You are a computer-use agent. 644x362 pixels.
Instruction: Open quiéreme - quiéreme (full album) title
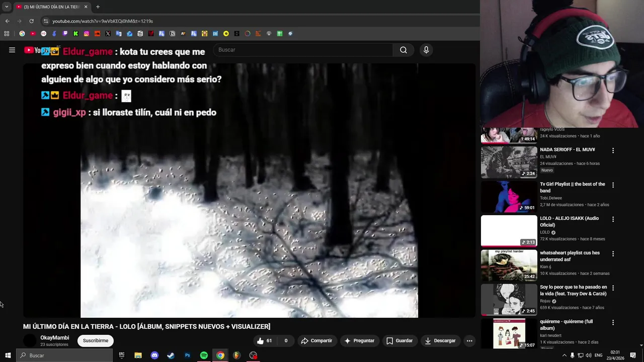tap(567, 325)
